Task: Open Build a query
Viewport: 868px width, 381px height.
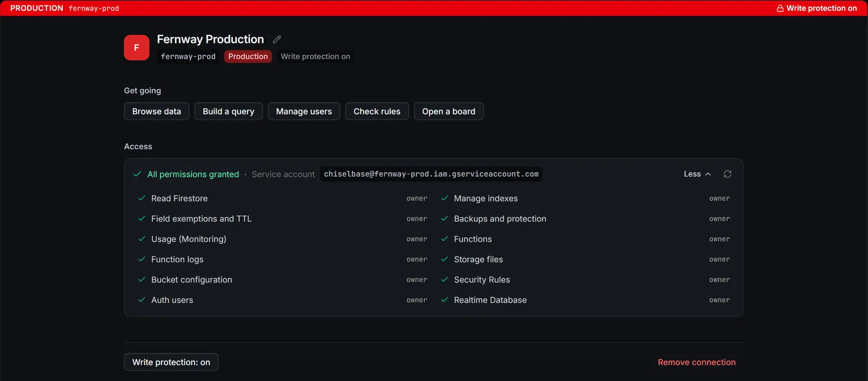Action: [228, 111]
